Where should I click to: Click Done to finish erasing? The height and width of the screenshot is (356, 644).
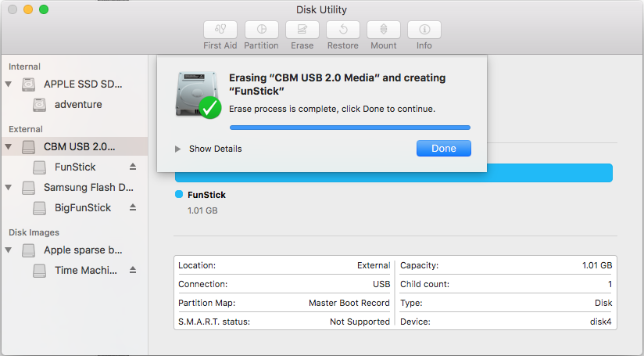point(444,149)
